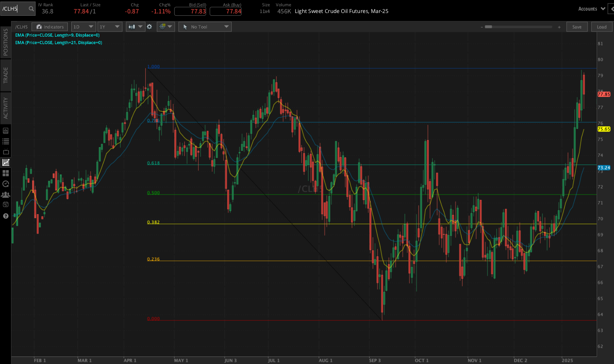Click the chat support people icon
The height and width of the screenshot is (364, 614).
coord(6,194)
